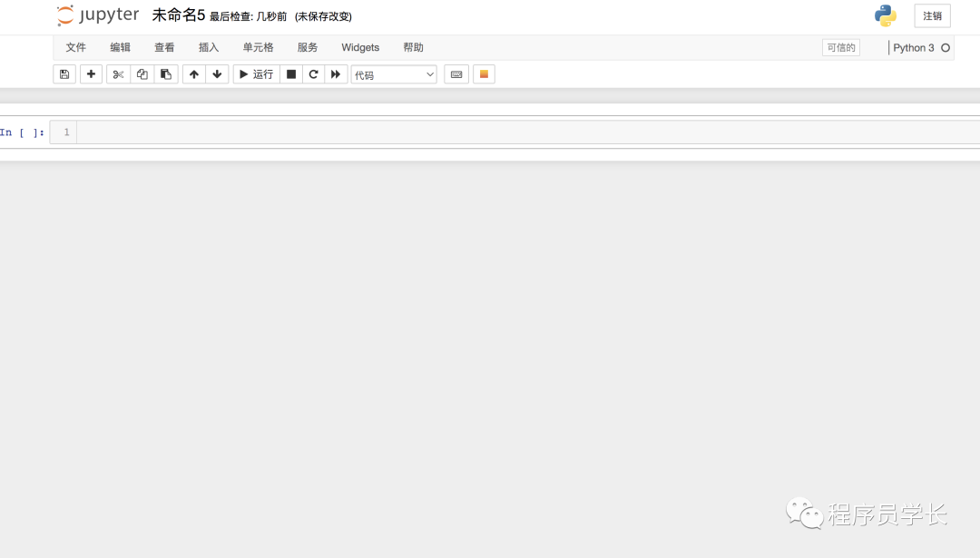Open the 编辑 menu
Viewport: 980px width, 558px height.
tap(120, 47)
